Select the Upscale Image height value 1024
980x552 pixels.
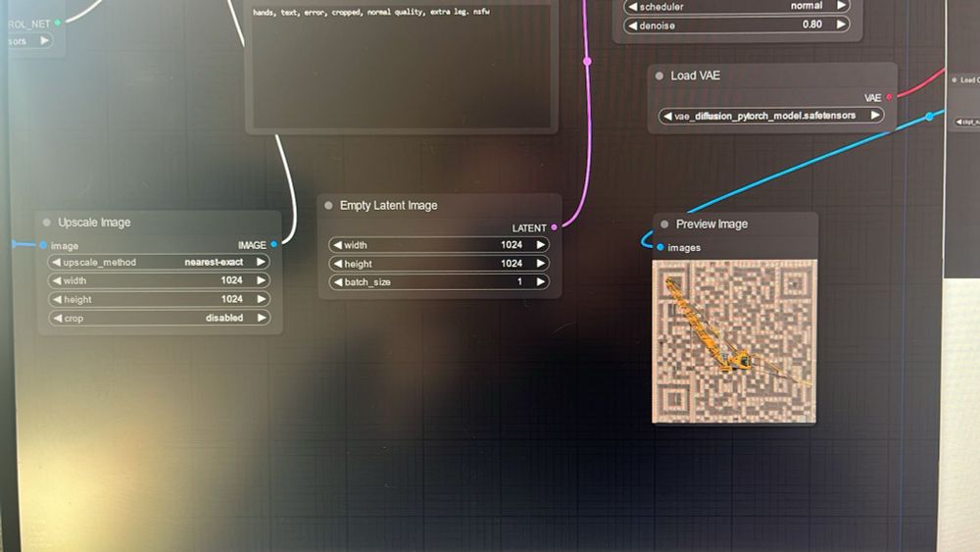231,299
